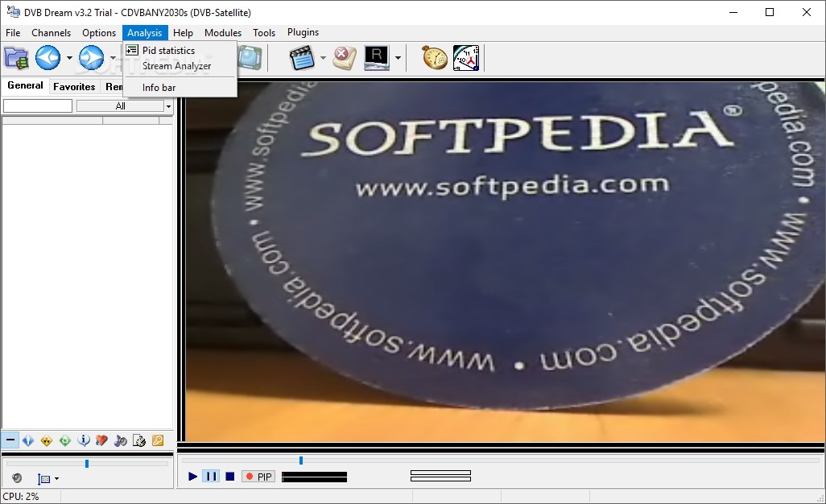Screen dimensions: 826x504
Task: Click the info speech bubble icon
Action: (x=83, y=440)
